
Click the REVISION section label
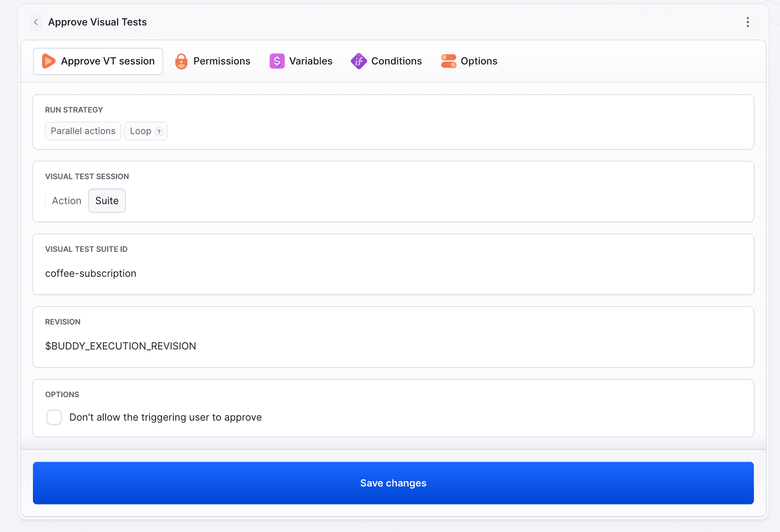[63, 322]
